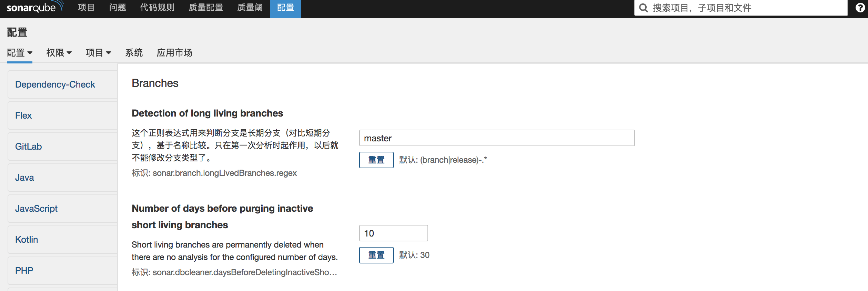This screenshot has width=868, height=291.
Task: Select Dependency-Check settings category
Action: [x=62, y=84]
